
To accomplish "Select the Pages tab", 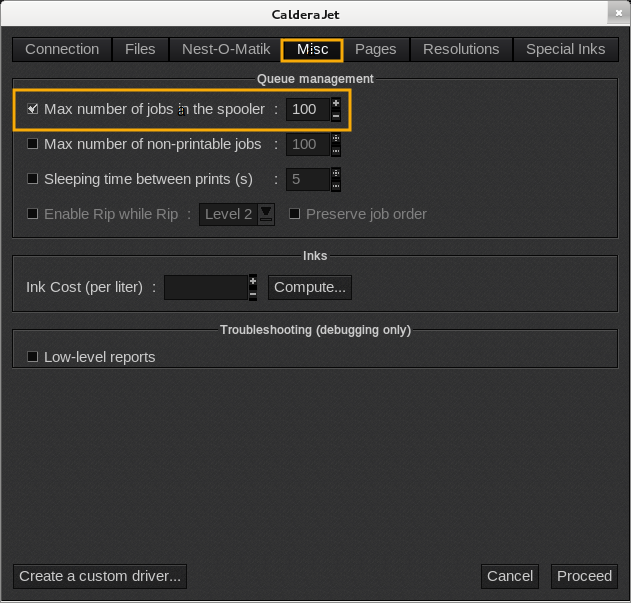I will click(375, 49).
